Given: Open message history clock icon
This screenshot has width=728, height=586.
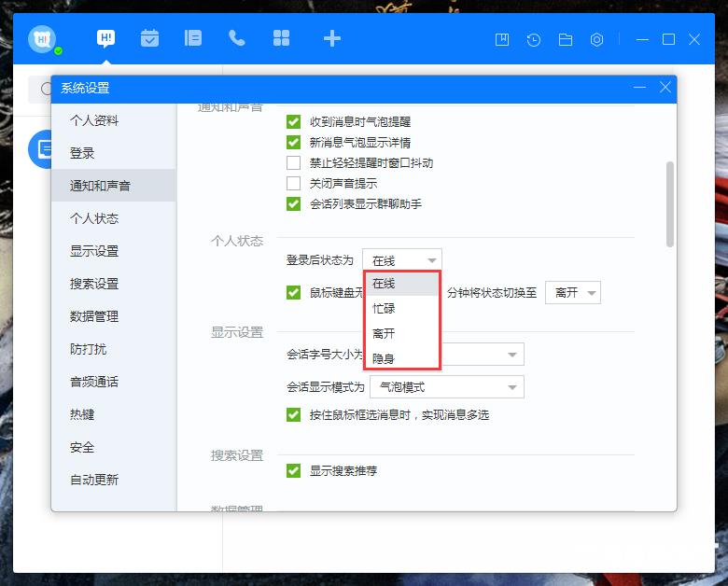Looking at the screenshot, I should (x=534, y=39).
